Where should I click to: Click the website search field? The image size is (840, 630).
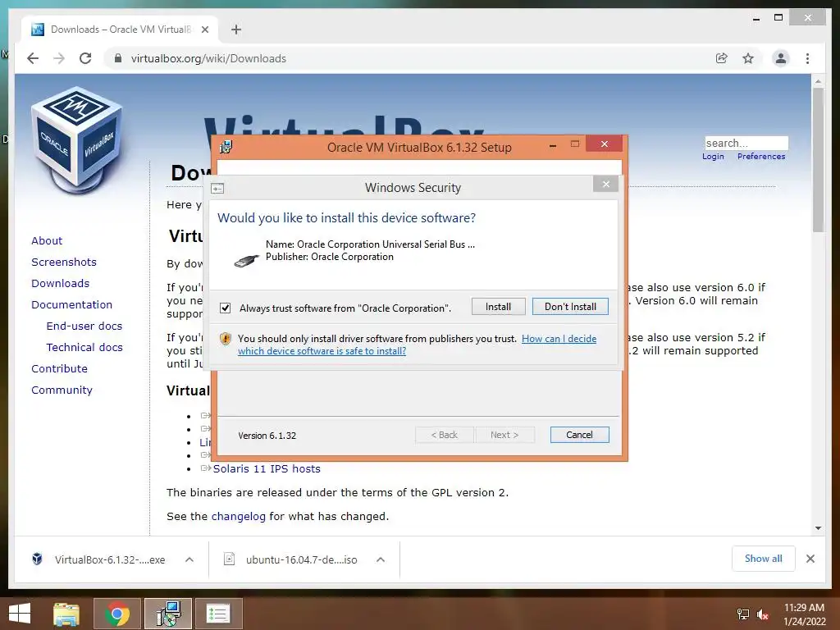[x=746, y=143]
